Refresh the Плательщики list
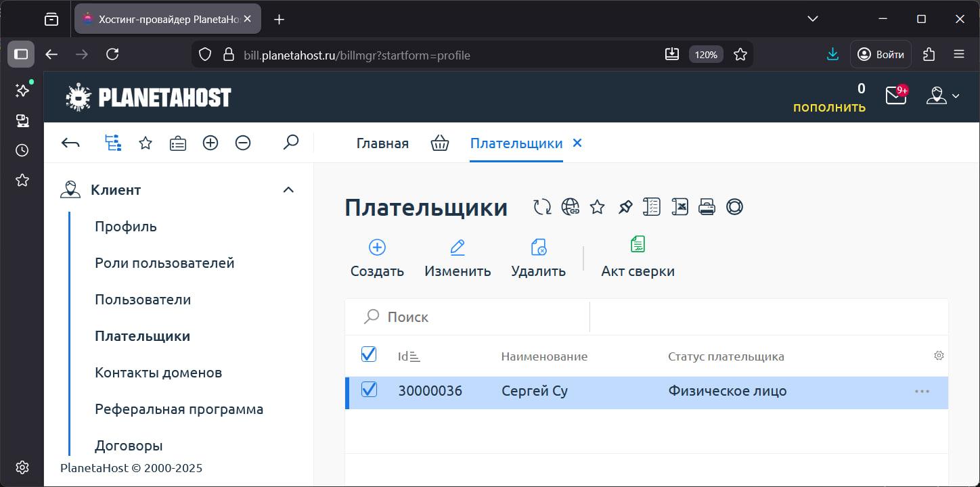The height and width of the screenshot is (487, 980). point(542,207)
